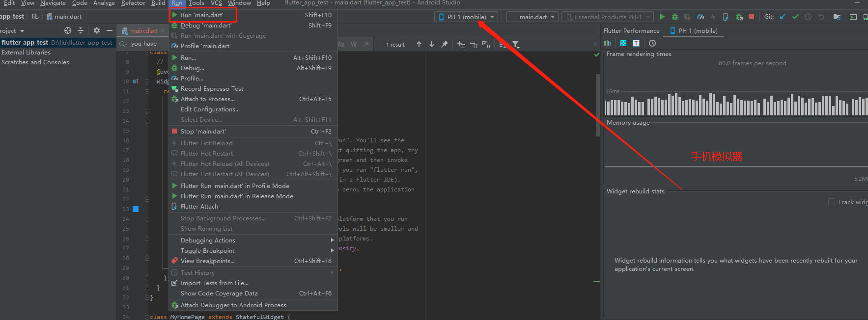Click the green Run button in toolbar
This screenshot has width=868, height=320.
click(662, 17)
